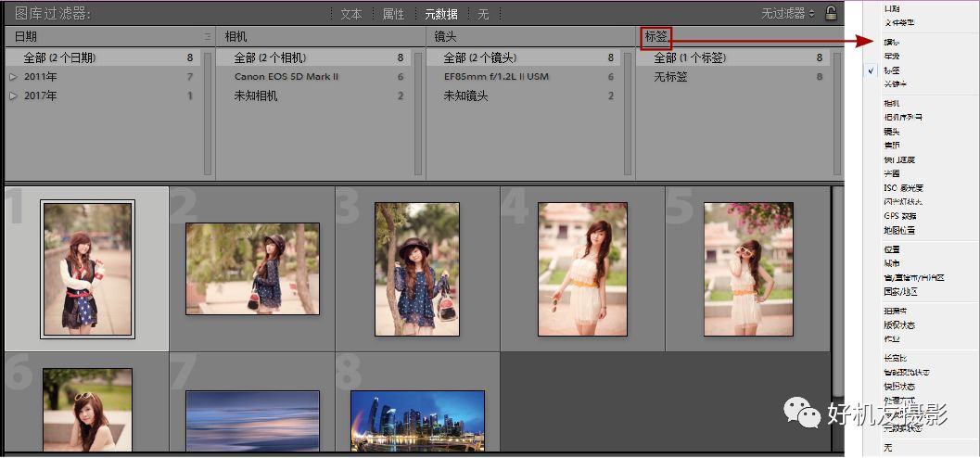
Task: Choose 快门速度 in the column menu
Action: tap(898, 160)
